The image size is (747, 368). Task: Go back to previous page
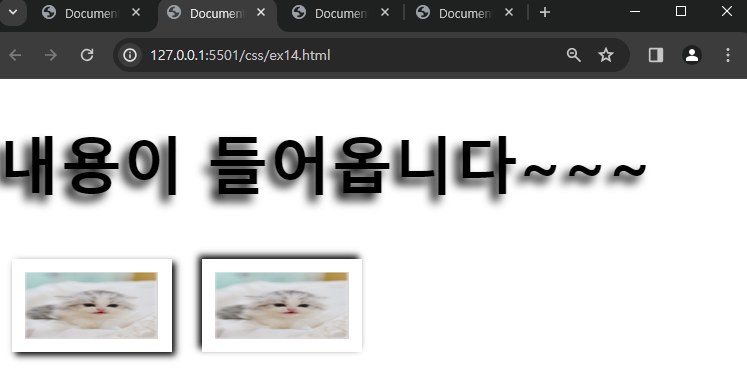point(15,55)
